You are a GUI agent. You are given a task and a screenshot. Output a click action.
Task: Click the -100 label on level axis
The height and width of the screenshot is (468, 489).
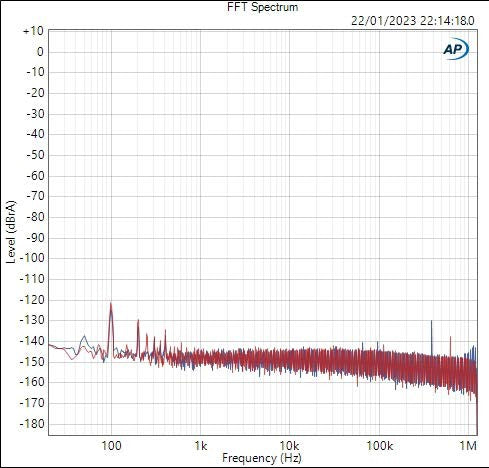[32, 258]
